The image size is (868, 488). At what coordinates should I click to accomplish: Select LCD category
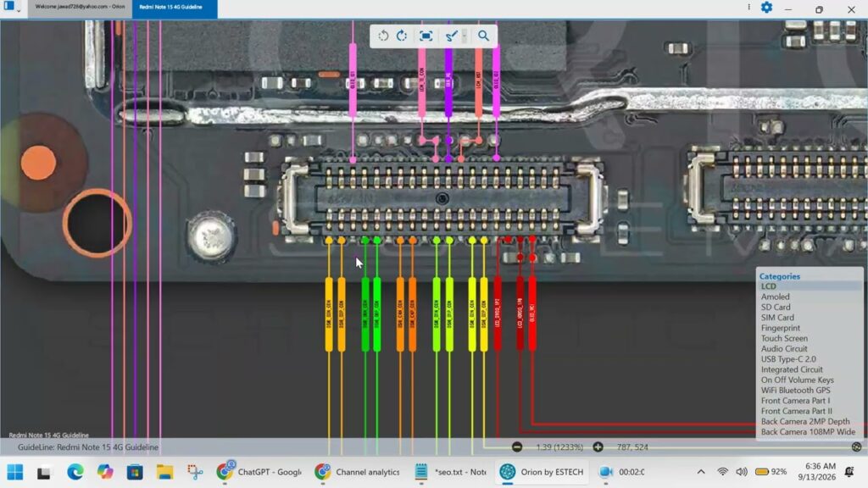768,286
